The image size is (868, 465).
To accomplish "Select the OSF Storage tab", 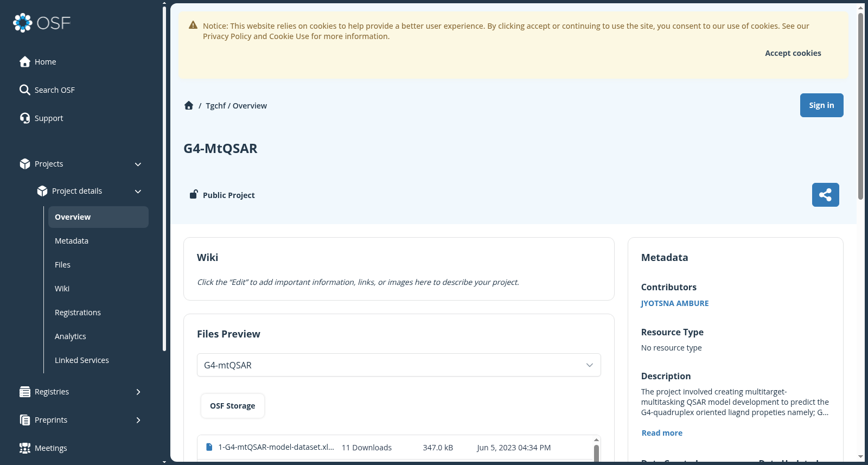I will (233, 406).
